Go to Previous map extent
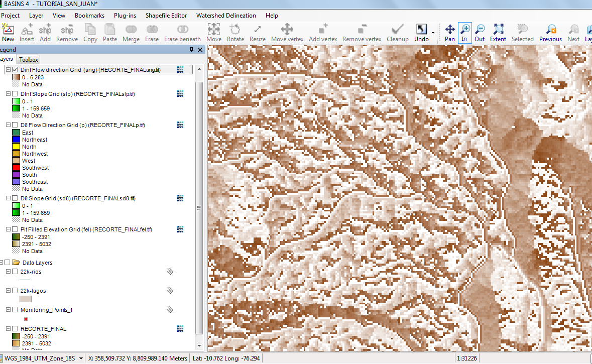592x364 pixels. (x=550, y=33)
